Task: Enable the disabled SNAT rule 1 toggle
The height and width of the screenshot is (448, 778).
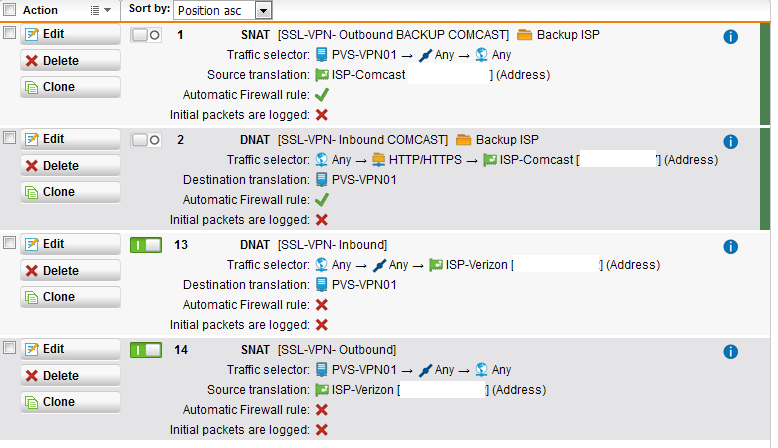Action: pos(146,35)
